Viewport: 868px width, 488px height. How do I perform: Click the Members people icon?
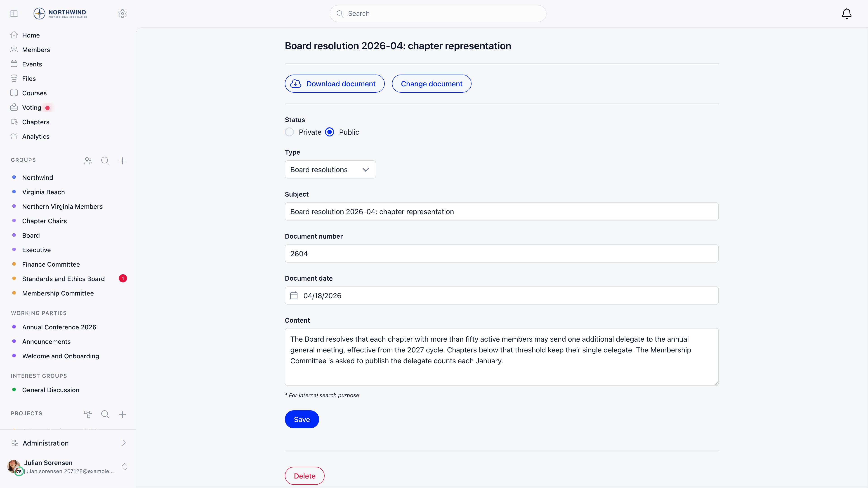click(14, 49)
